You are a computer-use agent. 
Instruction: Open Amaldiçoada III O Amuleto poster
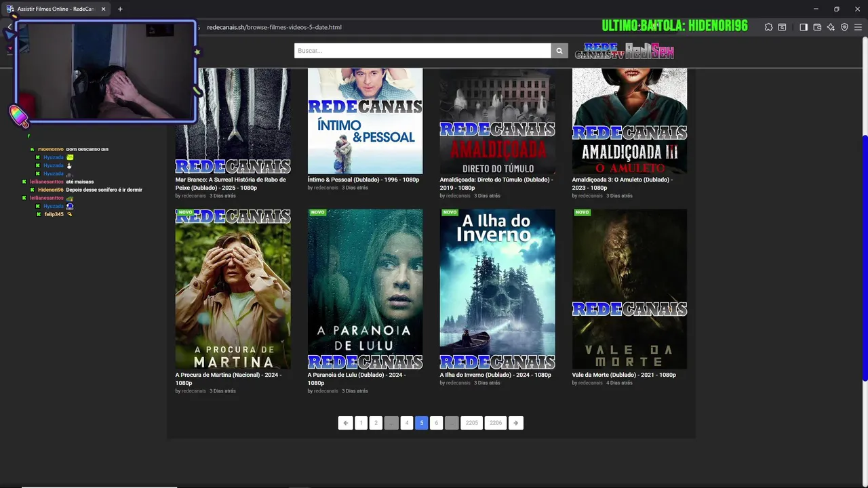coord(629,121)
